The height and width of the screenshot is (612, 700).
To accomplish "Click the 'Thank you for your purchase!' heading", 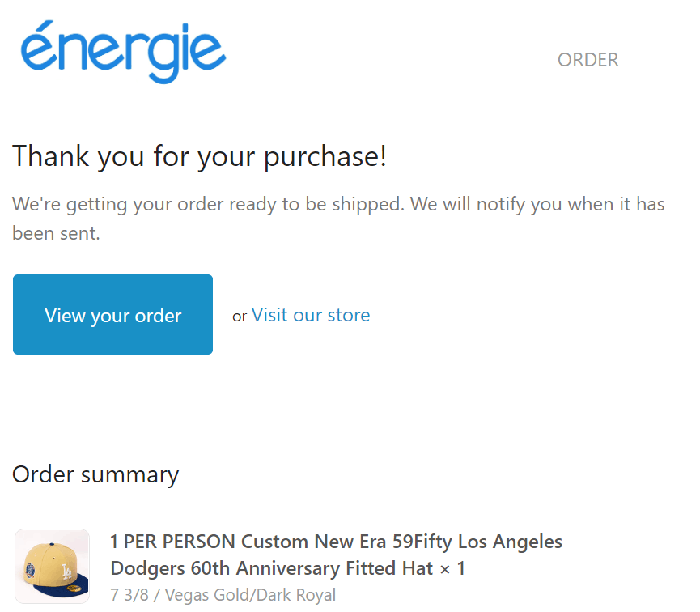I will [x=199, y=156].
